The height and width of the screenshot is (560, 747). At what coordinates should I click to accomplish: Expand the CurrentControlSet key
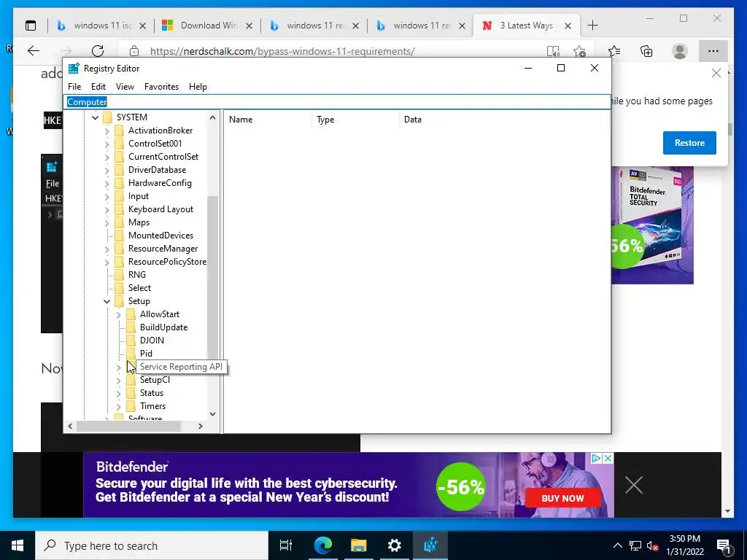pyautogui.click(x=107, y=157)
